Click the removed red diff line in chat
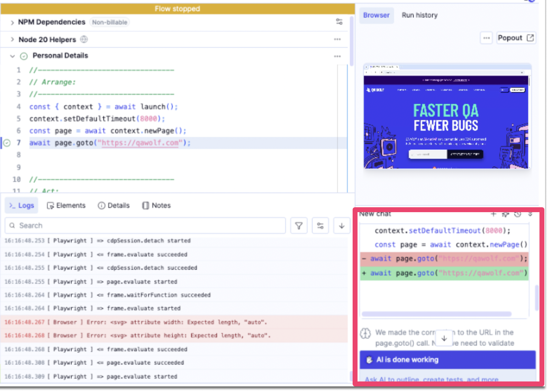The height and width of the screenshot is (392, 550). 444,259
